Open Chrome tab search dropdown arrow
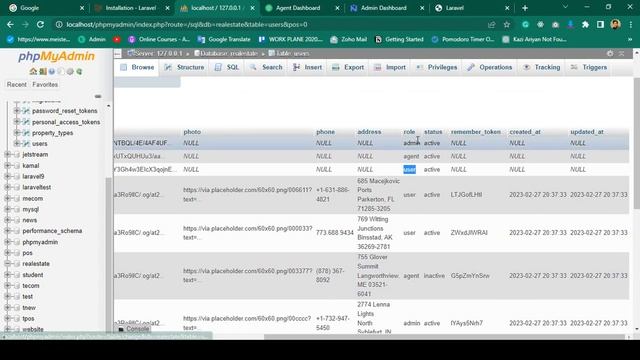Image resolution: width=640 pixels, height=360 pixels. [x=565, y=7]
